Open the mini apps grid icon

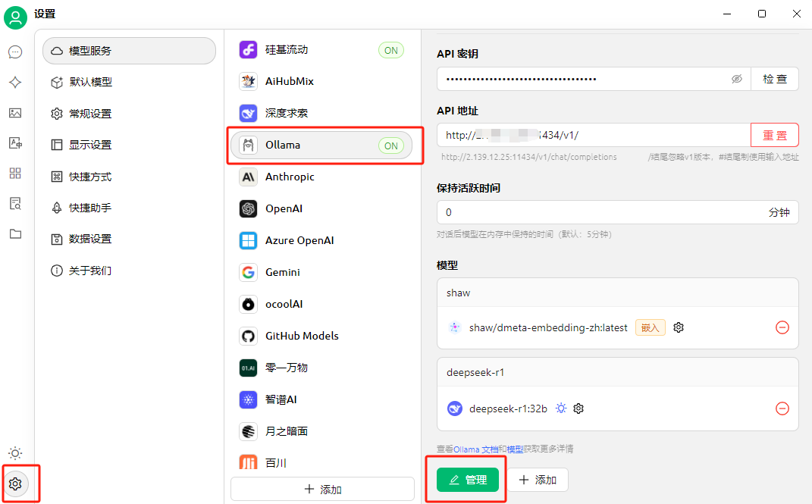pyautogui.click(x=15, y=173)
